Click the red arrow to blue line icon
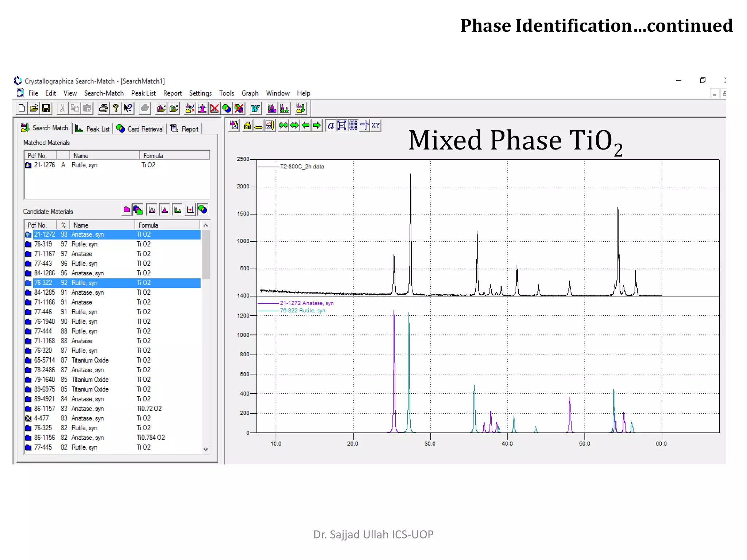The width and height of the screenshot is (747, 560). click(x=190, y=210)
